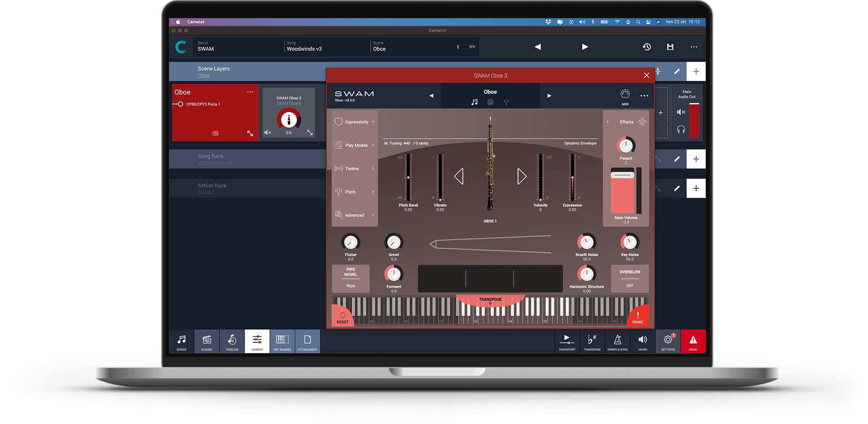Click the dashed add-item slot plus
Screen dimensions: 868x424
[x=660, y=113]
